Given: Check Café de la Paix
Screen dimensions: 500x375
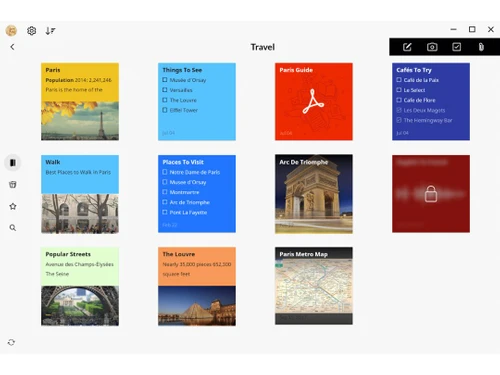Looking at the screenshot, I should click(399, 80).
